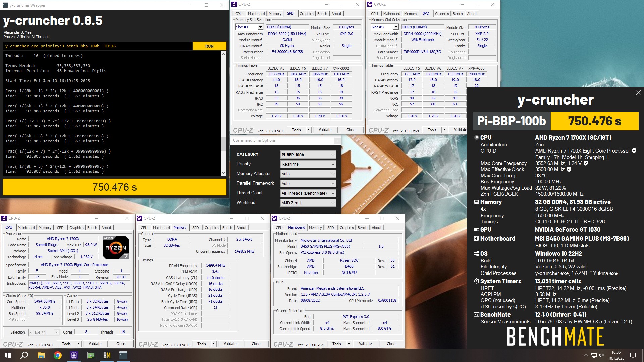
Task: Open About tab in CPU-Z Mainboard window
Action: tap(377, 228)
